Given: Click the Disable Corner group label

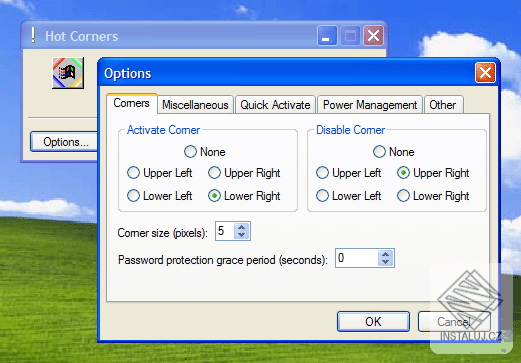Looking at the screenshot, I should pos(350,130).
